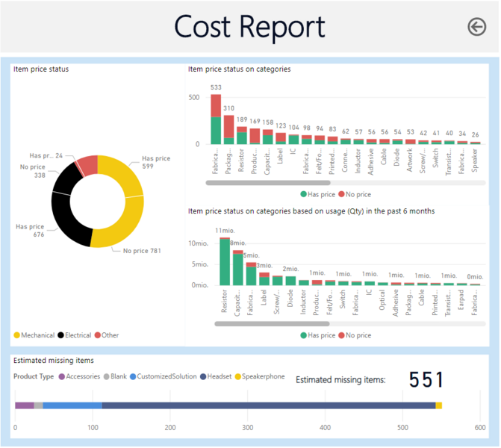Select the Electrical legend item under donut chart
Image resolution: width=501 pixels, height=448 pixels.
(81, 335)
